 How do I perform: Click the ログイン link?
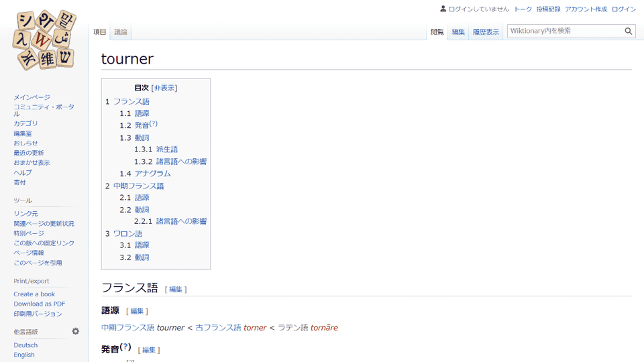pyautogui.click(x=624, y=9)
